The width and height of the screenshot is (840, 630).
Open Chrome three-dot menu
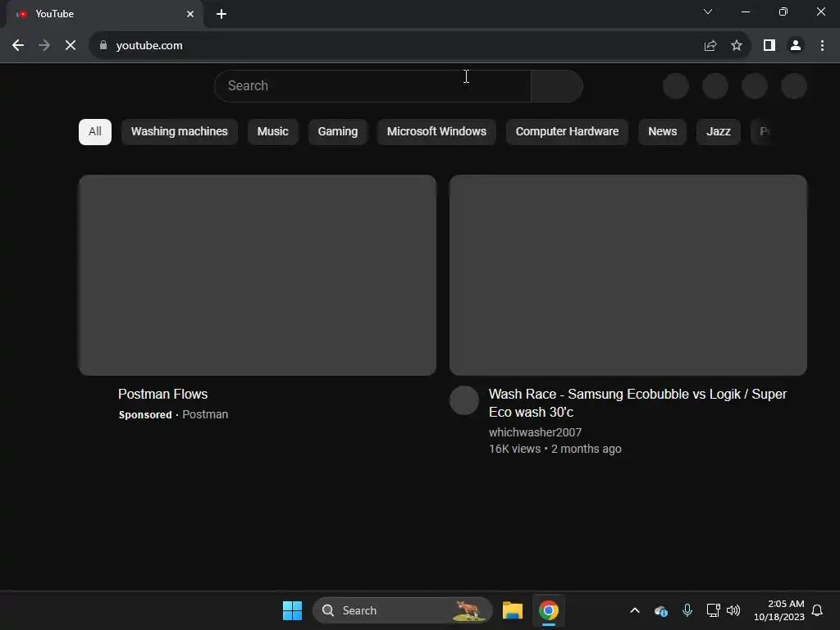822,46
